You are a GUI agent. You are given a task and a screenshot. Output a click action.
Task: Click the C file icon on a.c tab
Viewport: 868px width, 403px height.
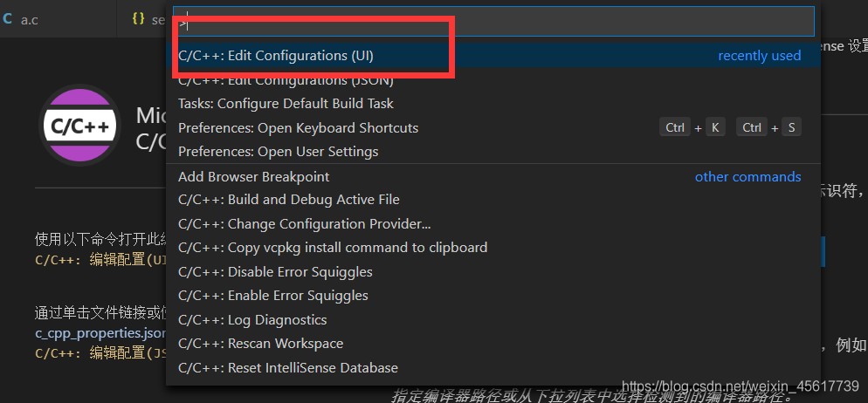8,19
